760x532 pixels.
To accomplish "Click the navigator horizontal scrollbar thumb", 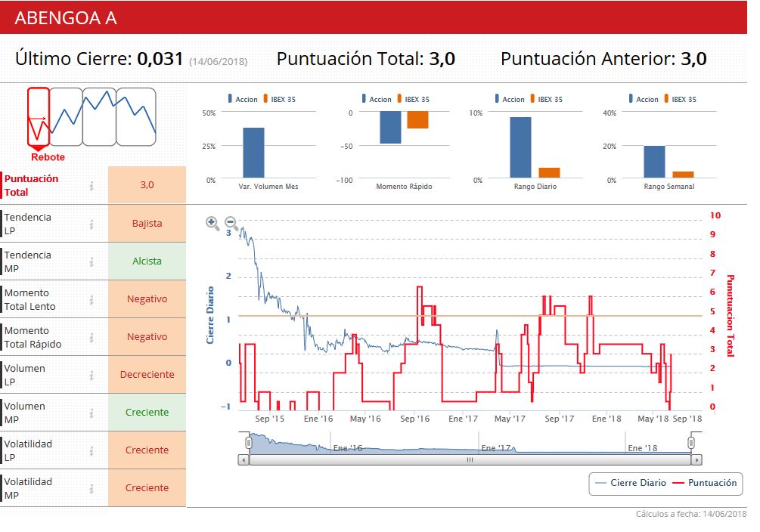I will point(470,459).
